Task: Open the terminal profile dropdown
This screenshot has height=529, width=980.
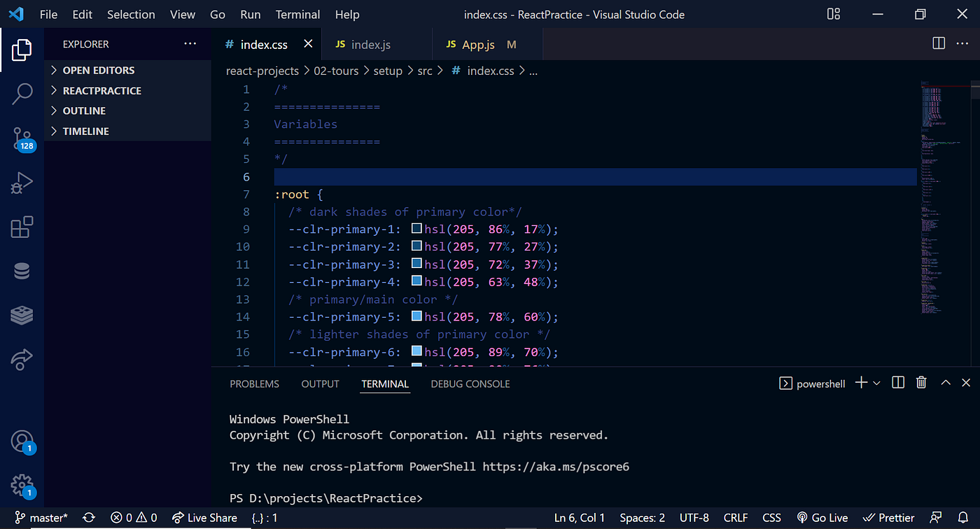Action: (876, 383)
